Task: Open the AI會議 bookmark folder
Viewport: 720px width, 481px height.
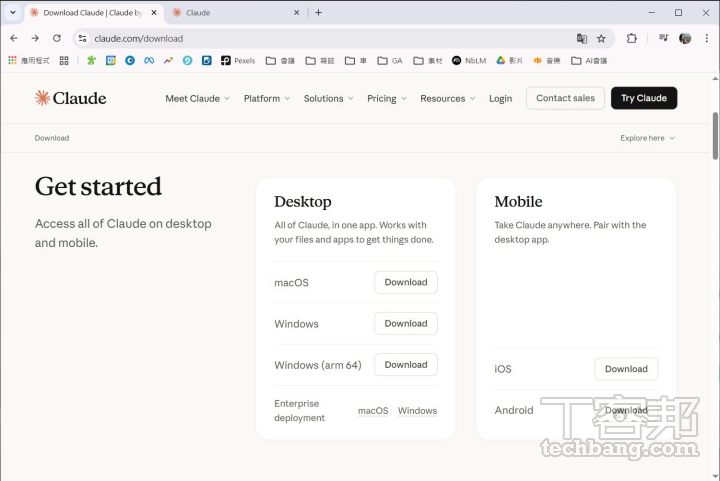Action: pyautogui.click(x=589, y=61)
